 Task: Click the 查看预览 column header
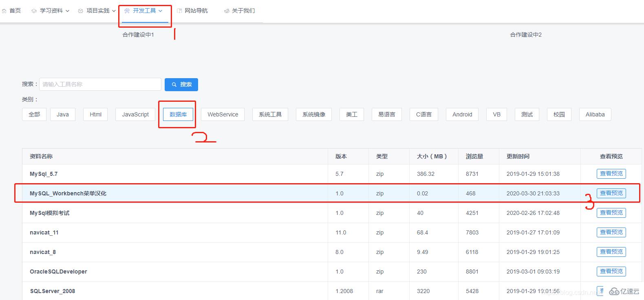[x=611, y=156]
